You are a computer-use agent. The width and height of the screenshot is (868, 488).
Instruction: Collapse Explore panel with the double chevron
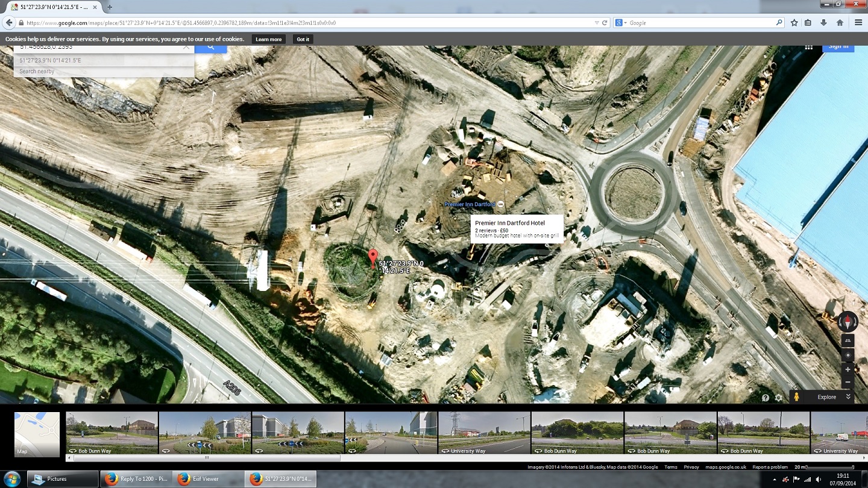[x=848, y=397]
